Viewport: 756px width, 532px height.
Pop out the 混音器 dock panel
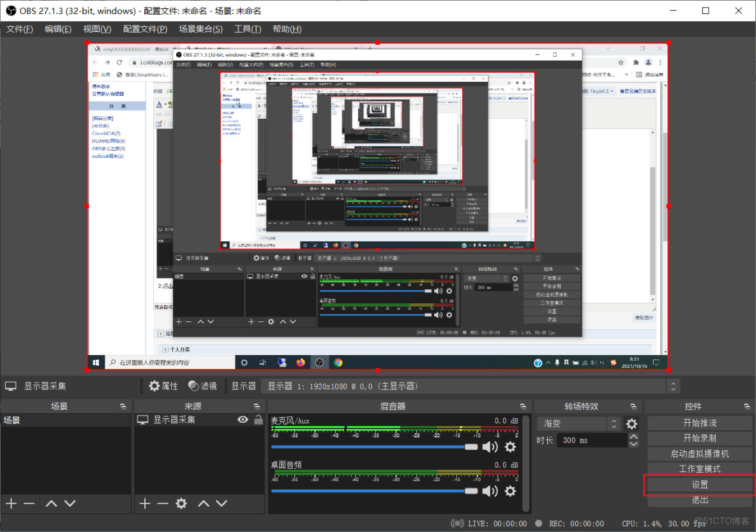pyautogui.click(x=523, y=407)
